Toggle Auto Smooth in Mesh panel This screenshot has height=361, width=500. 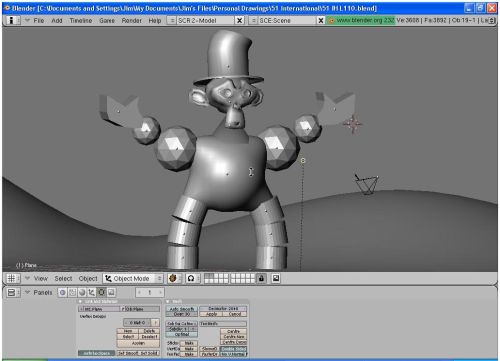pyautogui.click(x=182, y=309)
